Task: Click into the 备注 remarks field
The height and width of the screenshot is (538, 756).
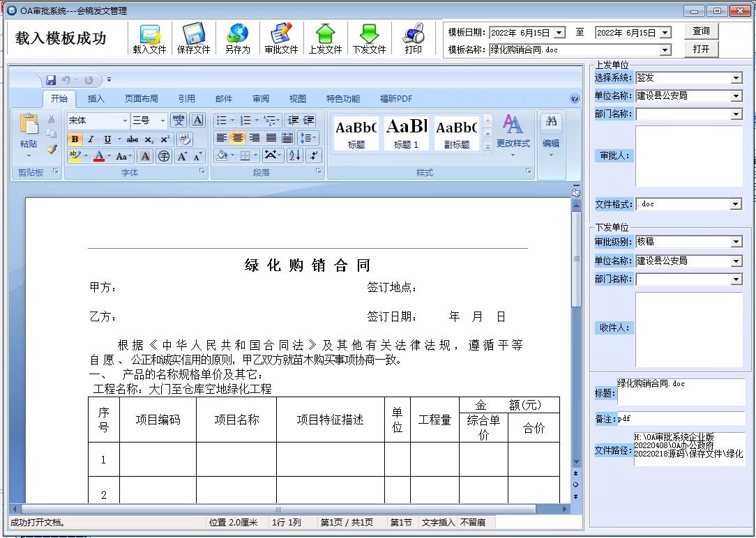Action: 680,419
